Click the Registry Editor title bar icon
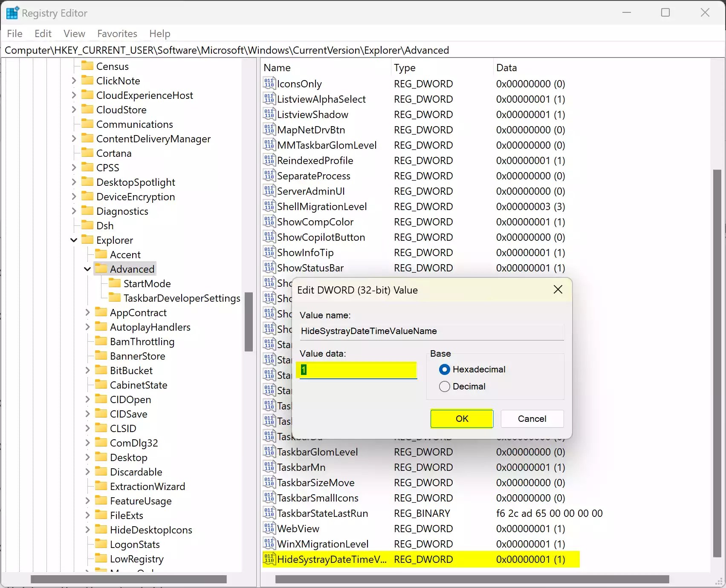This screenshot has height=588, width=726. click(12, 12)
